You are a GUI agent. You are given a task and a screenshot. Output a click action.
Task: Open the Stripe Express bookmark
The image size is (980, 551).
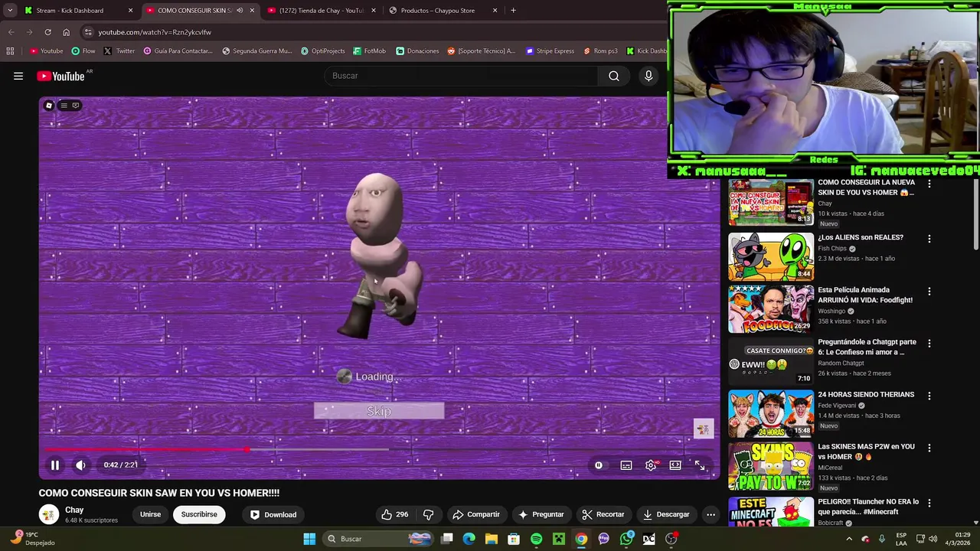tap(550, 51)
